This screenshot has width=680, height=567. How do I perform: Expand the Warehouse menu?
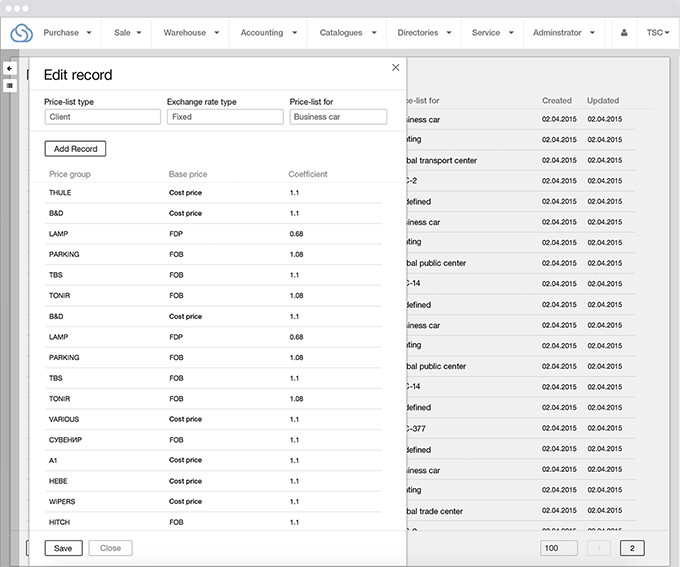pyautogui.click(x=191, y=33)
